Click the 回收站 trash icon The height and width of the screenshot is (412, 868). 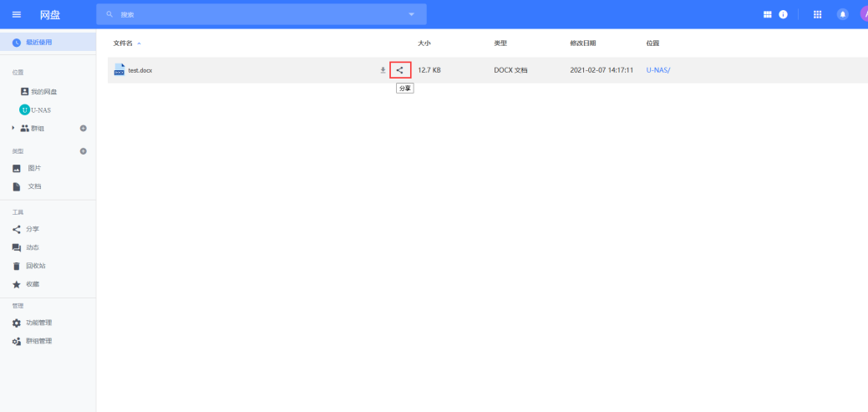pyautogui.click(x=17, y=267)
